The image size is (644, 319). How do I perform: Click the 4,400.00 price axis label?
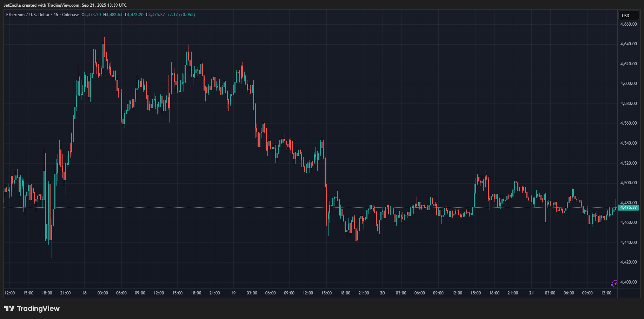628,282
